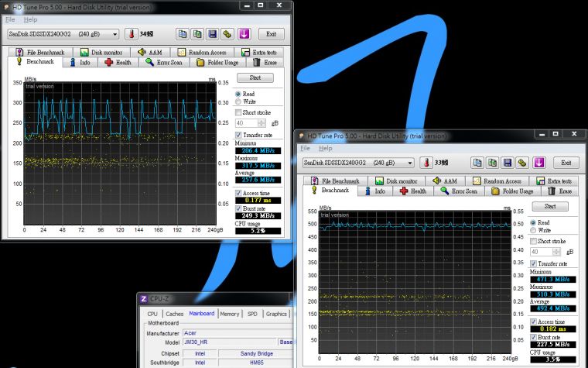Viewport: 588px width, 368px height.
Task: Select the Write radio button in the upper-left HD Tune window
Action: point(238,101)
